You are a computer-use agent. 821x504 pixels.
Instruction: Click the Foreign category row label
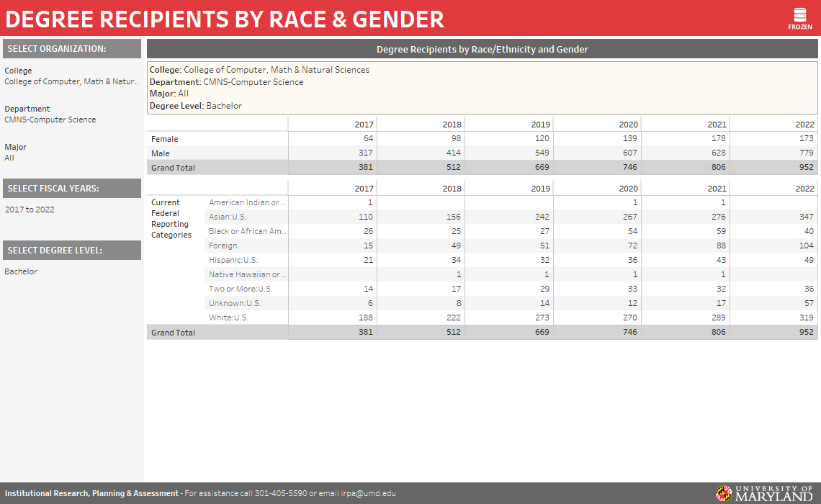pyautogui.click(x=223, y=246)
